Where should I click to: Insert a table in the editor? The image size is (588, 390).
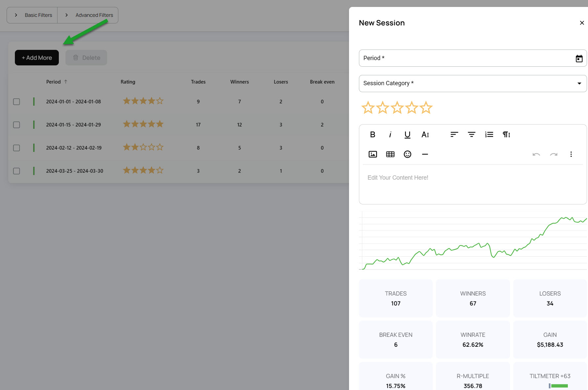[390, 154]
